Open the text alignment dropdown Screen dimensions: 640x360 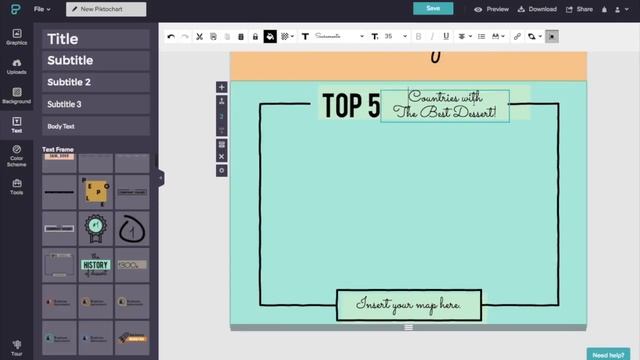pos(464,37)
